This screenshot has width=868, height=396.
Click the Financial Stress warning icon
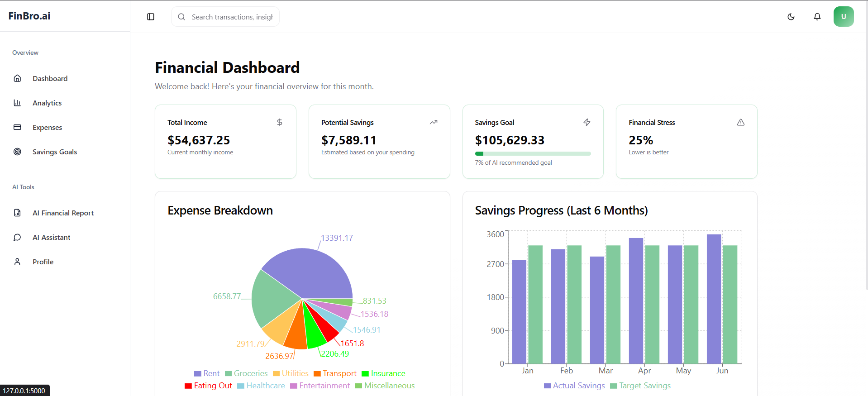pyautogui.click(x=740, y=122)
